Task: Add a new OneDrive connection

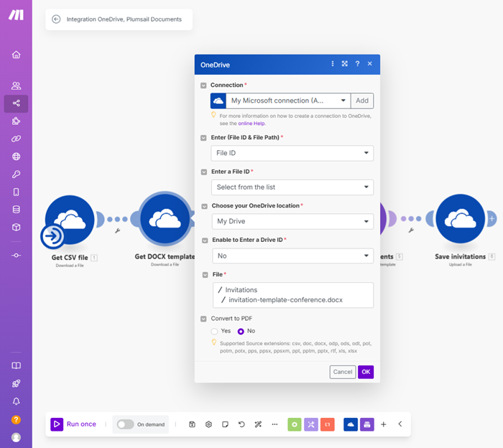Action: tap(362, 101)
